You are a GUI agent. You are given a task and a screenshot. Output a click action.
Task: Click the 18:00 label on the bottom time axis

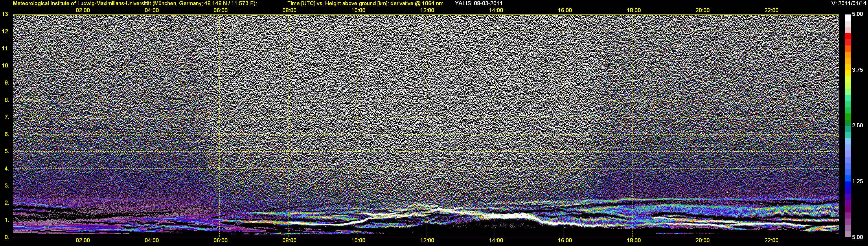click(x=633, y=241)
